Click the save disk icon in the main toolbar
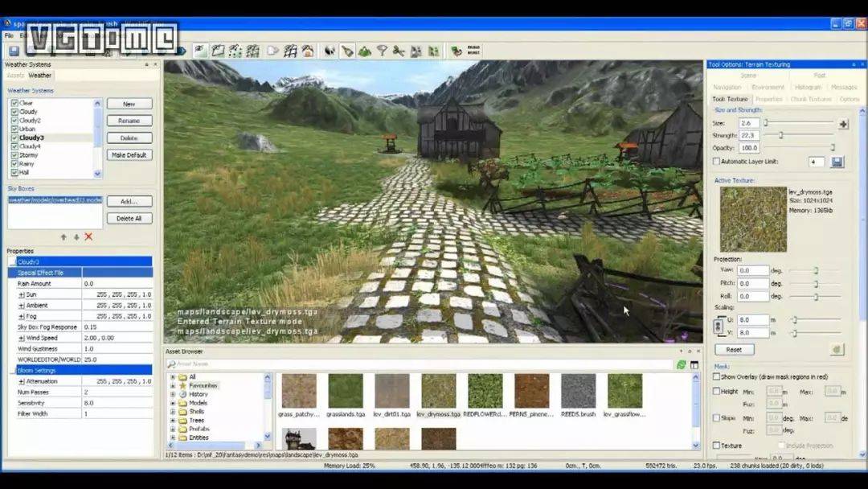868x489 pixels. tap(14, 51)
